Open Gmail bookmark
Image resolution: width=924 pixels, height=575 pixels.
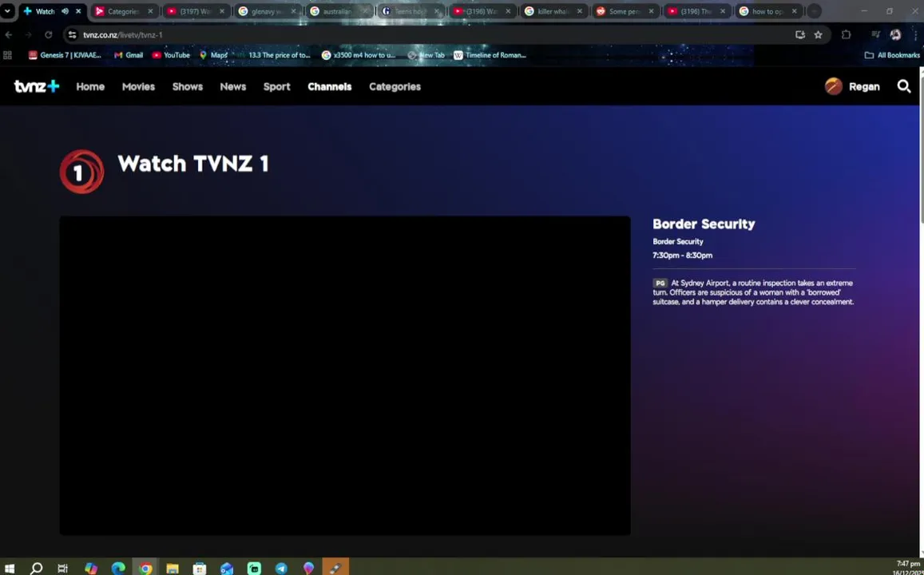(129, 55)
